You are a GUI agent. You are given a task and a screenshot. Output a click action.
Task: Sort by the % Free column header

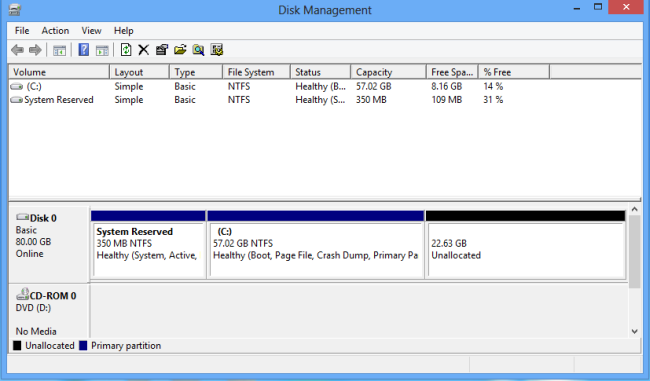[514, 72]
